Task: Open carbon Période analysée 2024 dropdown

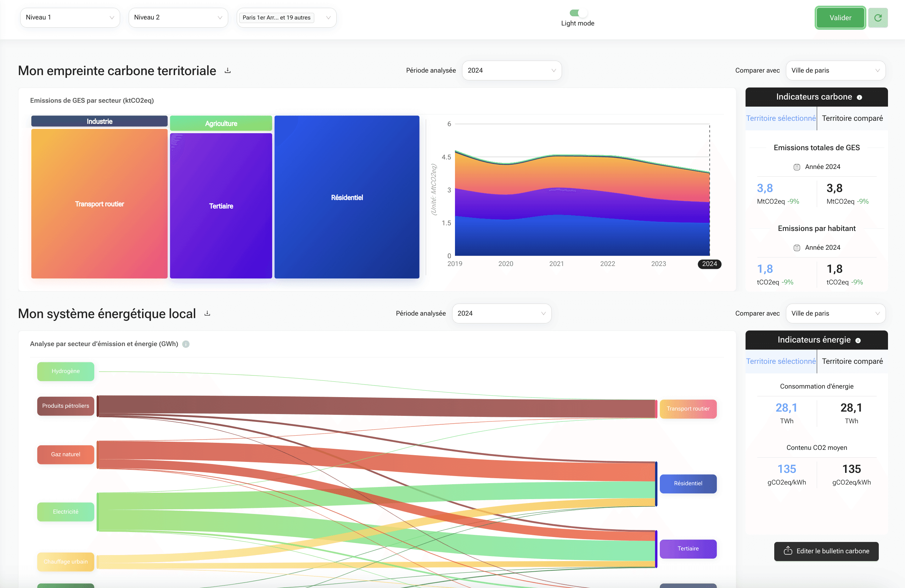Action: click(x=511, y=70)
